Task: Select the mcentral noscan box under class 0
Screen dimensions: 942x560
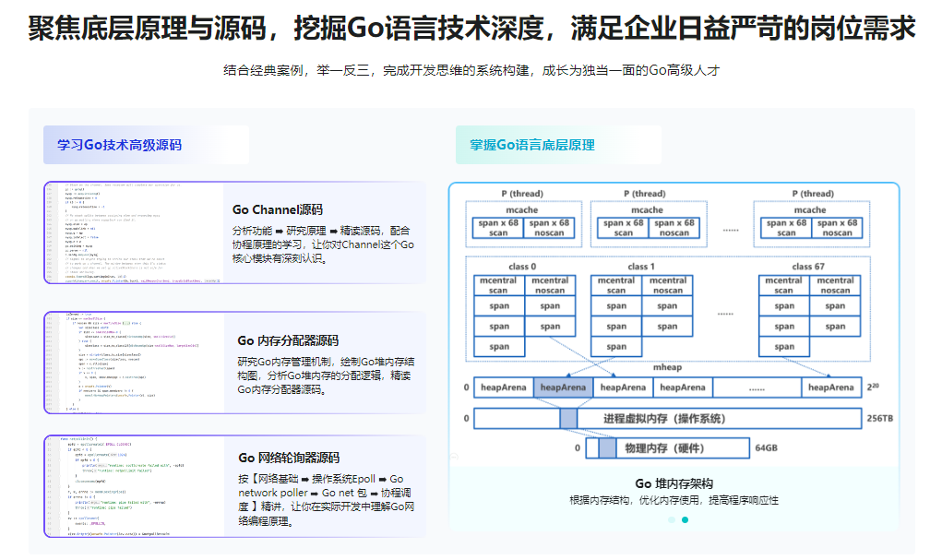Action: [x=552, y=286]
